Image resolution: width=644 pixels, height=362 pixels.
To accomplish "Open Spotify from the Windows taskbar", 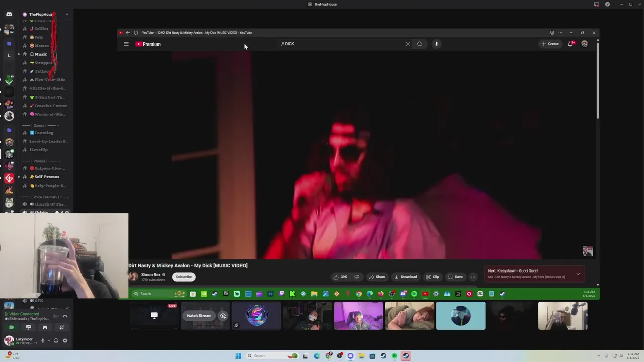I will point(394,356).
